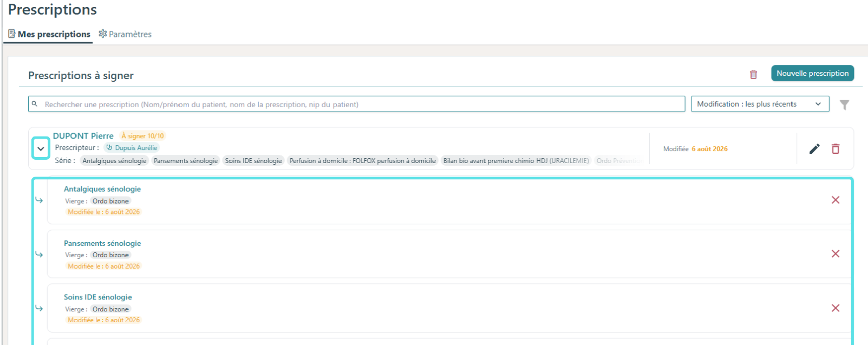The height and width of the screenshot is (345, 868).
Task: Click the Nouvelle prescription button
Action: click(x=812, y=73)
